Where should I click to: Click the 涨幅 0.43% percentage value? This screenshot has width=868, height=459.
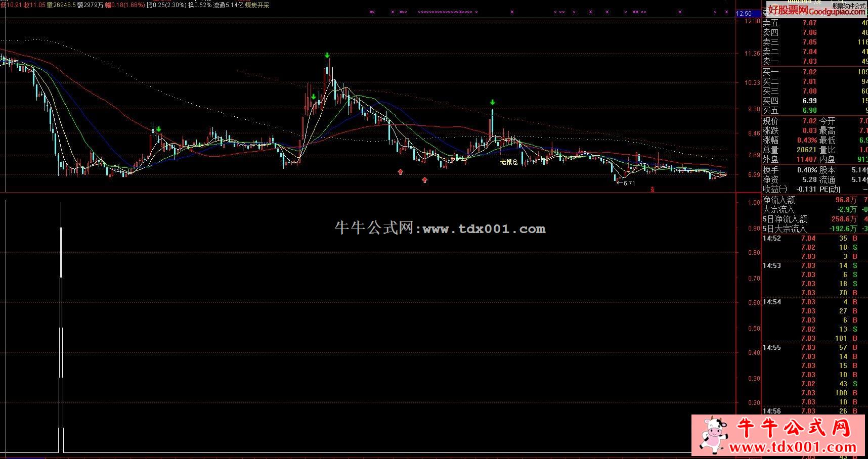(x=807, y=141)
